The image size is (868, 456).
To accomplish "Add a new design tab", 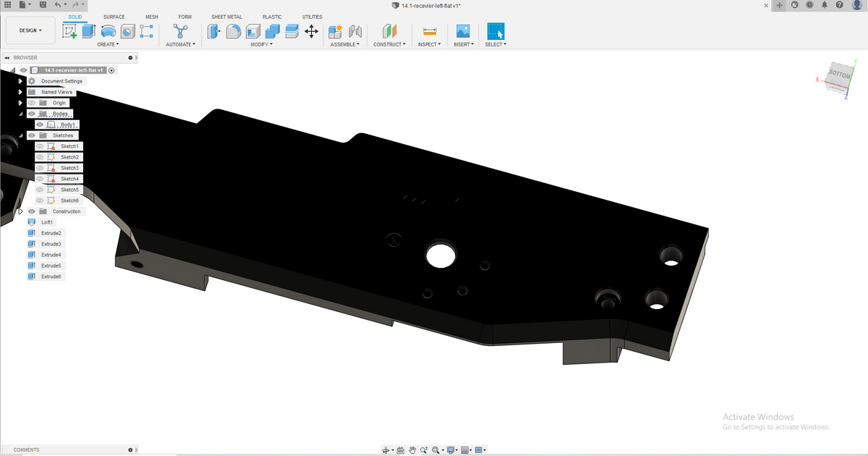I will point(780,5).
